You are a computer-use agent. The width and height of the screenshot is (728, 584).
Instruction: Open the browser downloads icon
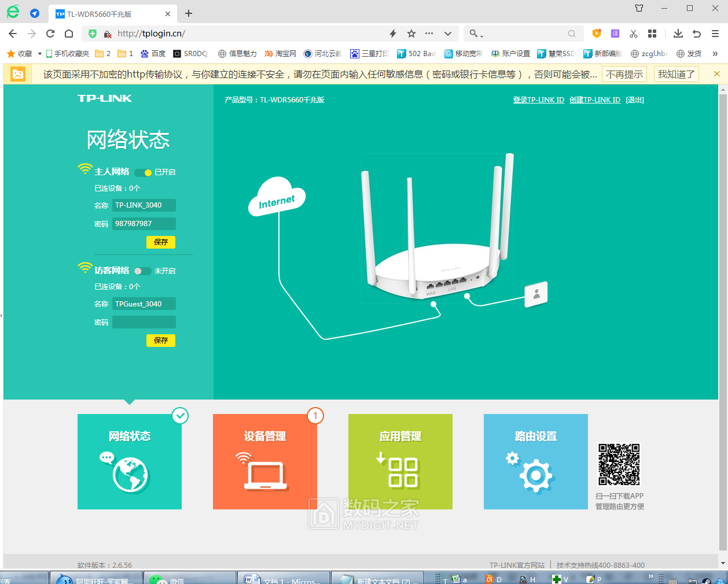pyautogui.click(x=678, y=34)
